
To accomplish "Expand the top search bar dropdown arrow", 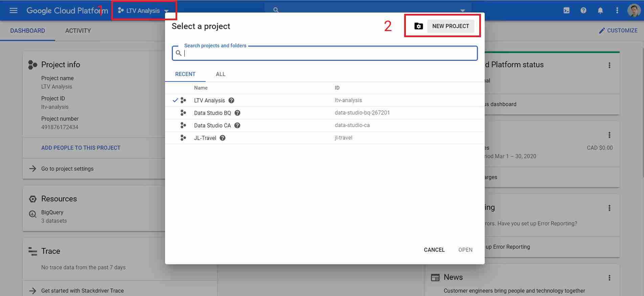I will (x=463, y=10).
